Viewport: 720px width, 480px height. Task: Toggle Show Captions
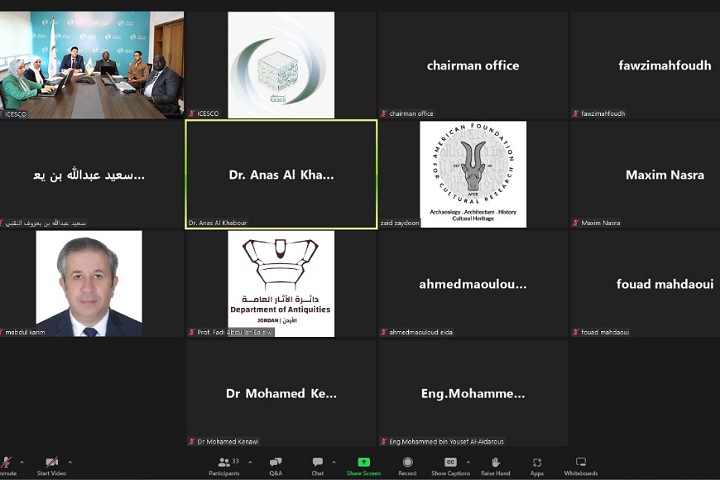click(x=451, y=463)
